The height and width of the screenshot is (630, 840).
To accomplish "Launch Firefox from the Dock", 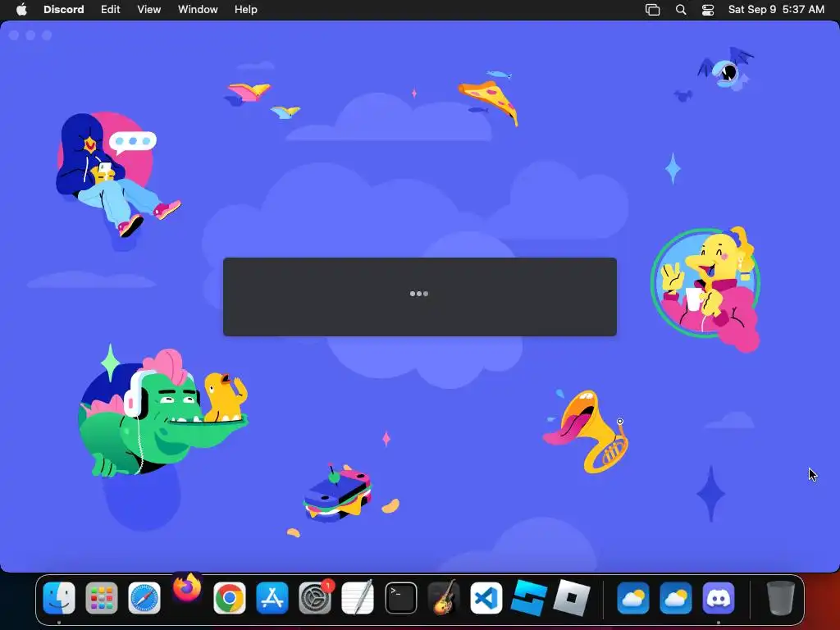I will click(187, 587).
